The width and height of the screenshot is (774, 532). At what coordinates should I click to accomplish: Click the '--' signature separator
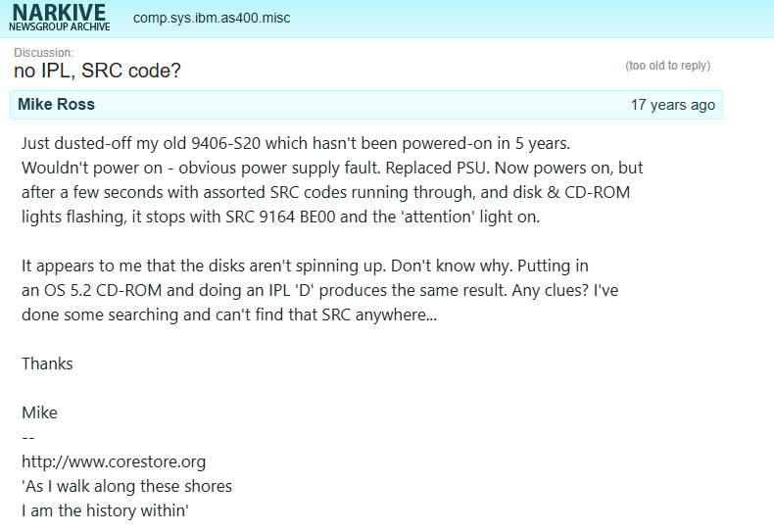[x=27, y=437]
